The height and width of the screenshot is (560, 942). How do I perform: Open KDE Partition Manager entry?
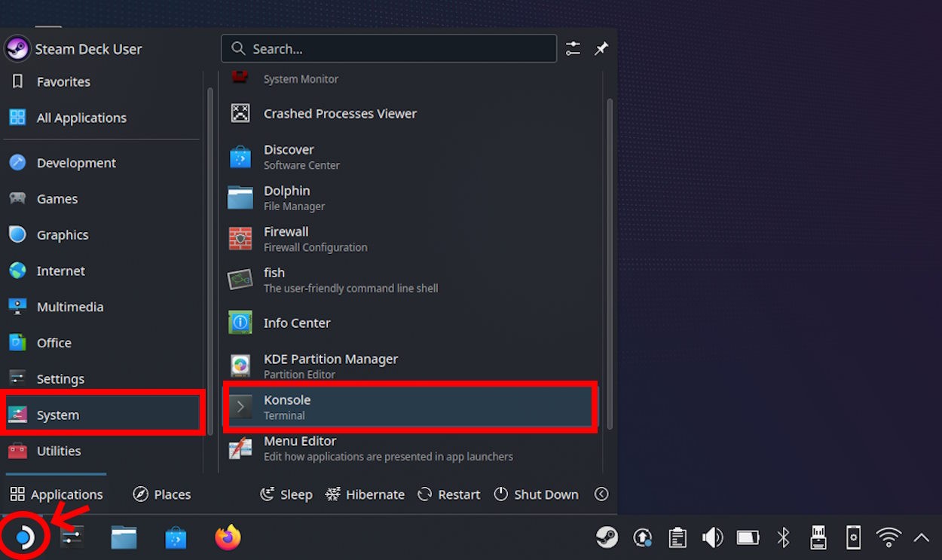[411, 366]
